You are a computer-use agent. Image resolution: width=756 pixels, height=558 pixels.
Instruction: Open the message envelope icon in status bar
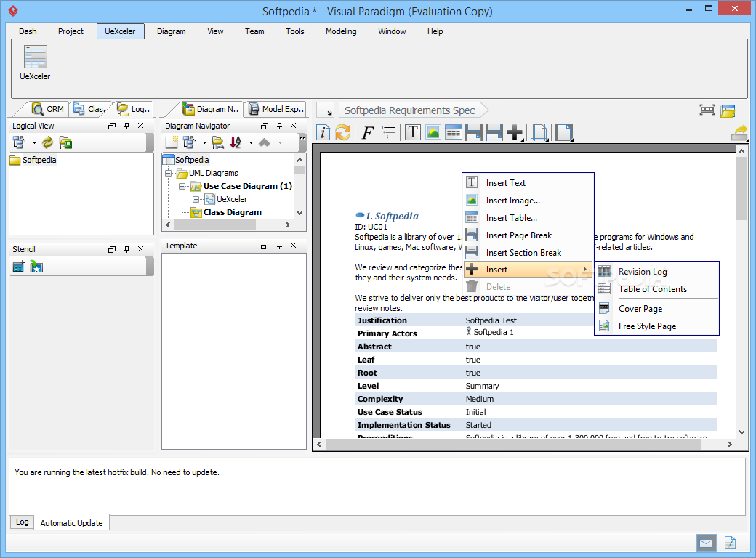point(706,543)
